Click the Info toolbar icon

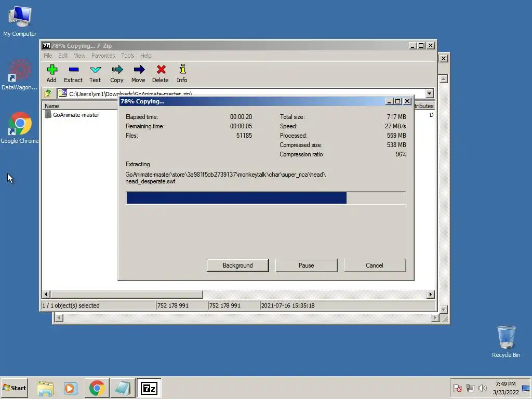coord(182,73)
